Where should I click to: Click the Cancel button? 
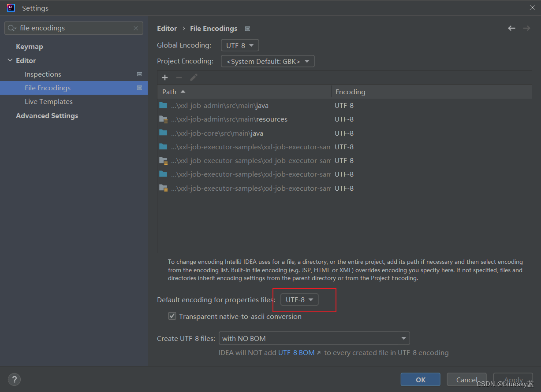(467, 380)
